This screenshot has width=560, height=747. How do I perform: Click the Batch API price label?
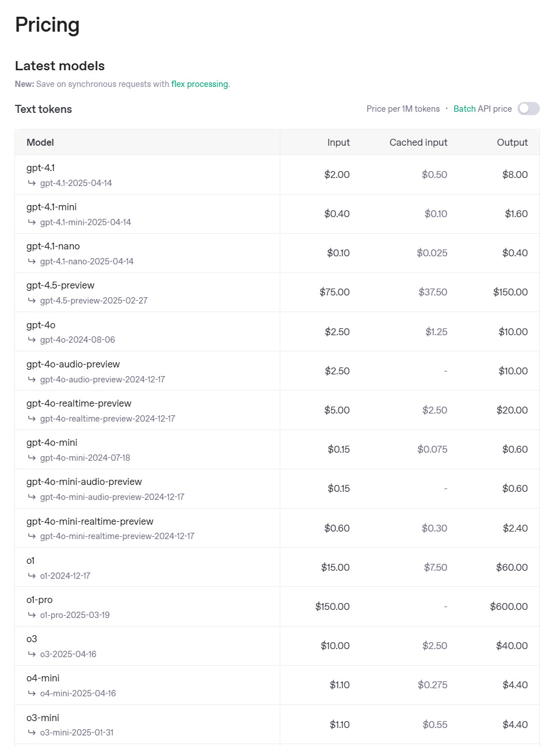point(482,109)
